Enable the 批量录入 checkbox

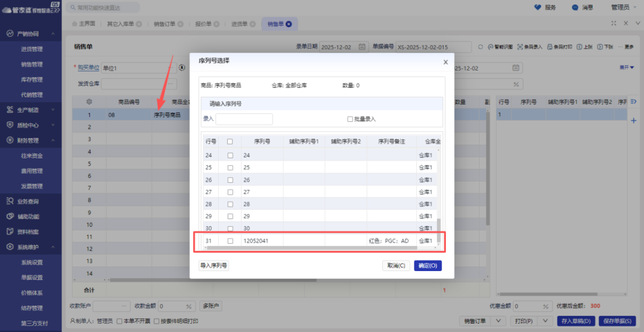click(x=350, y=119)
